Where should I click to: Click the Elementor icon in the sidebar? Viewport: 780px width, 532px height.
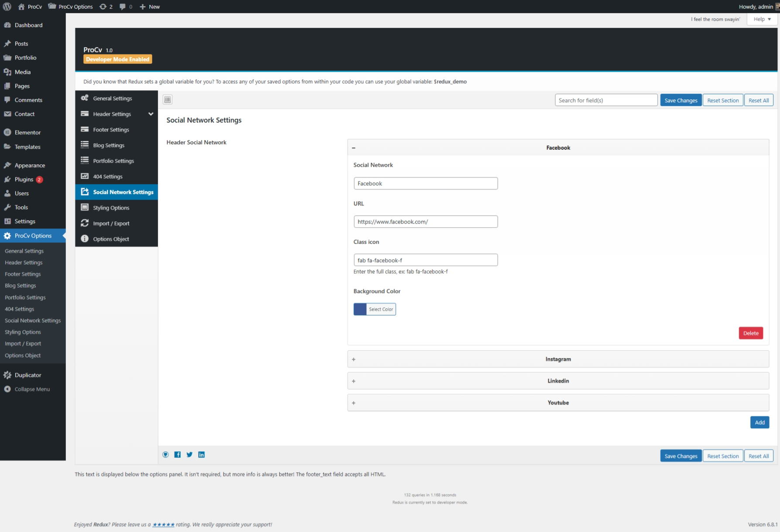point(7,132)
